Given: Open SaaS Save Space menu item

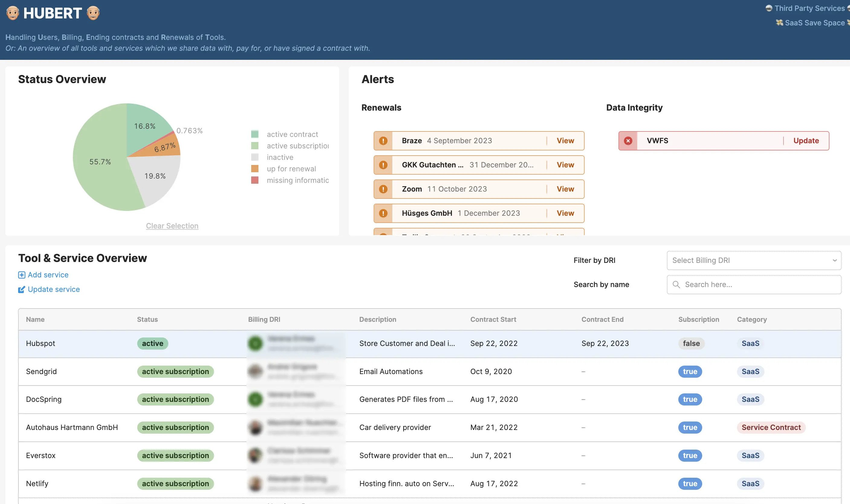Looking at the screenshot, I should tap(815, 23).
